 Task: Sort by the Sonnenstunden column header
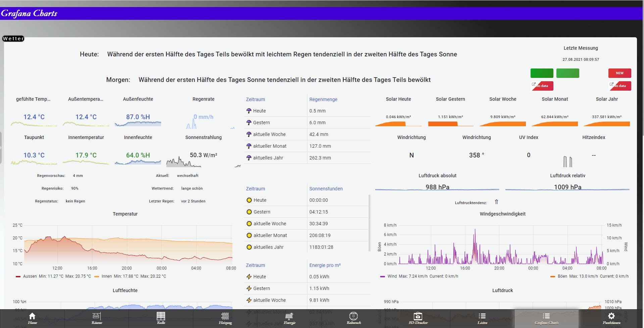point(326,189)
